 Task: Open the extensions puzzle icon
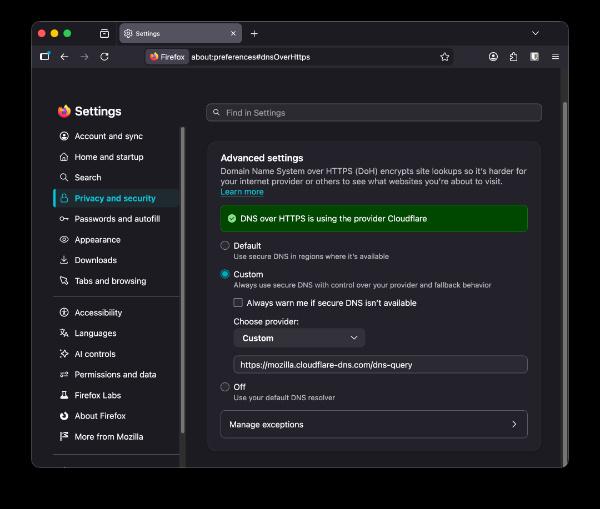[514, 57]
